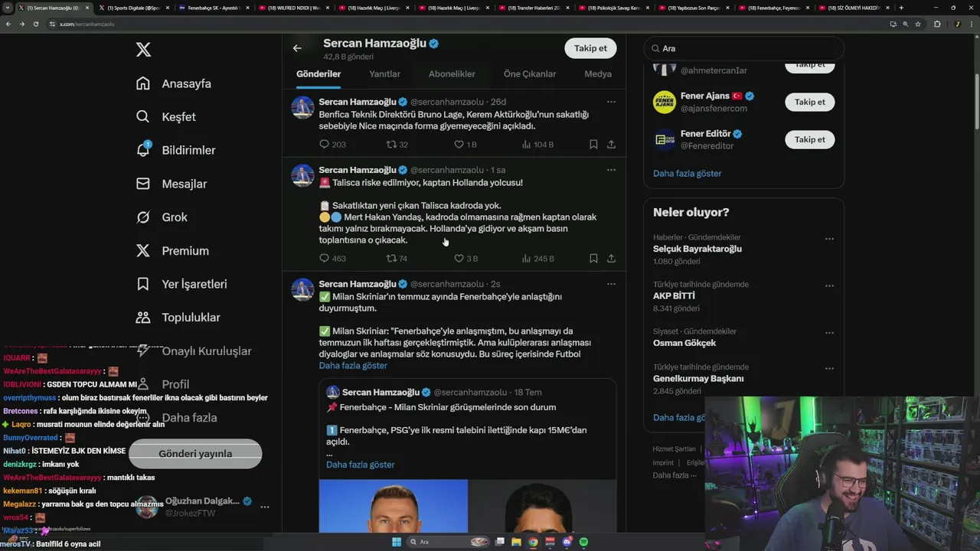The height and width of the screenshot is (551, 980).
Task: Click browser back navigation arrow
Action: 8,24
